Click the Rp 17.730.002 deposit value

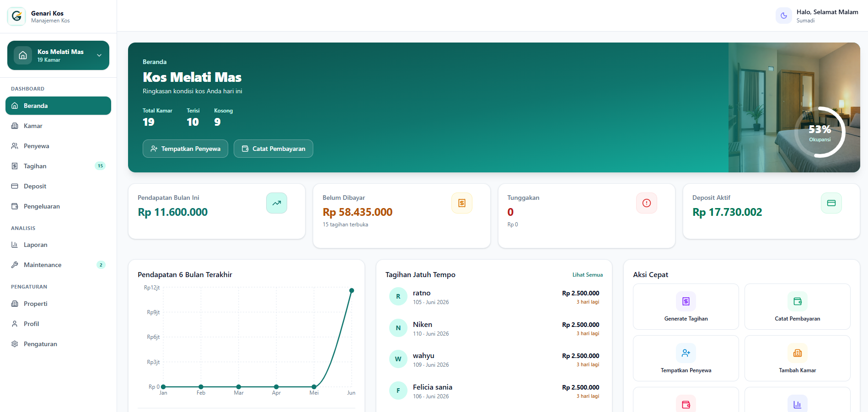click(x=727, y=212)
